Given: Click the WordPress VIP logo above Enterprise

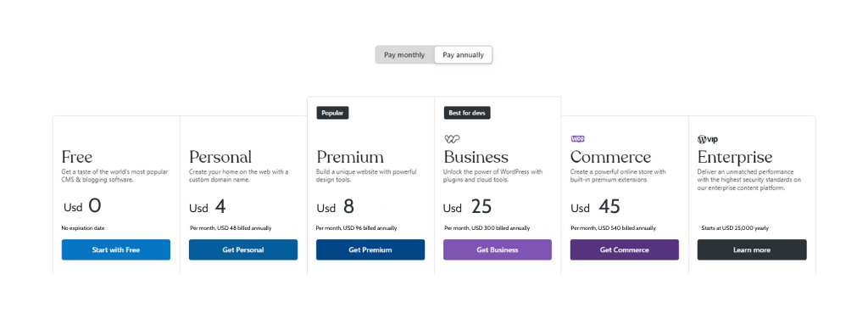Looking at the screenshot, I should 708,139.
